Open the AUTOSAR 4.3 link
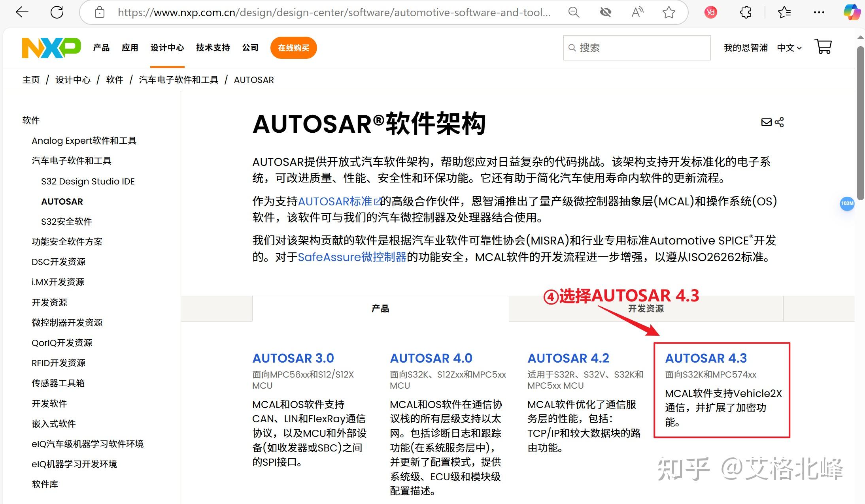 tap(706, 358)
